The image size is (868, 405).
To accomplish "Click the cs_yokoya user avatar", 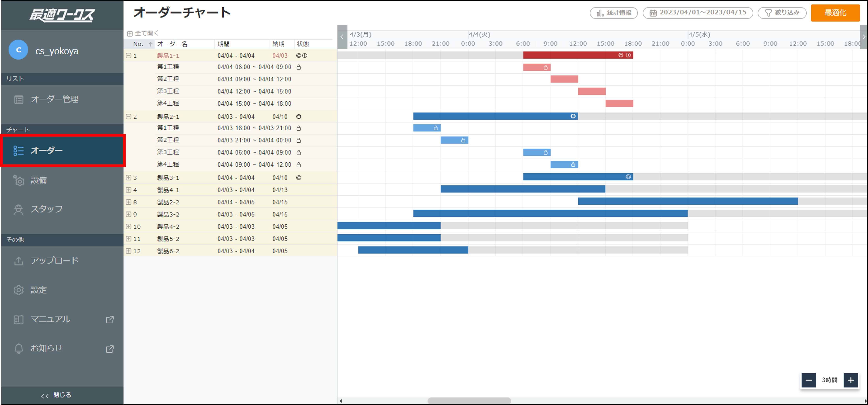I will tap(18, 50).
